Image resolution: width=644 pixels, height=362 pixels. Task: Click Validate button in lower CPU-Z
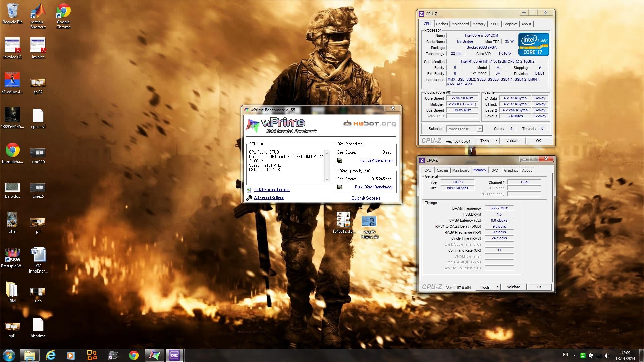(x=513, y=287)
